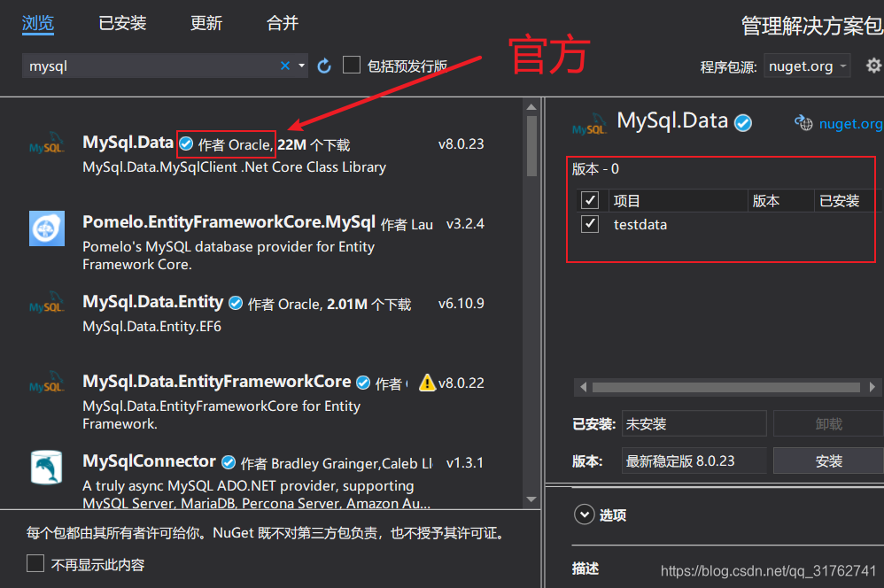Click the MySql.Data.EntityFrameworkCore package logo
The image size is (884, 588).
(47, 383)
